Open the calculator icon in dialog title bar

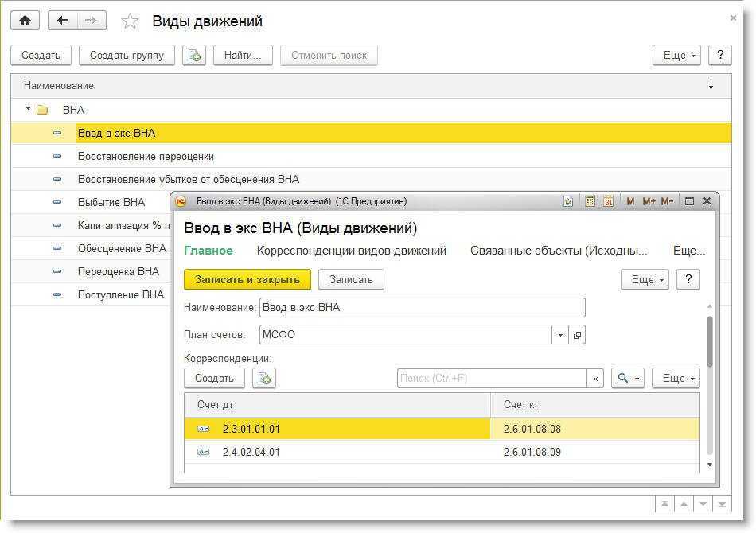tap(590, 201)
